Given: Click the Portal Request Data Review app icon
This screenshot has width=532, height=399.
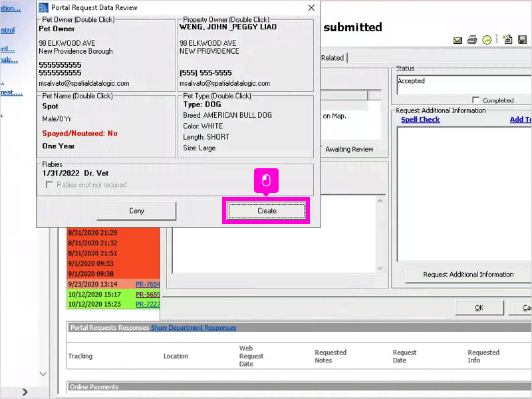Looking at the screenshot, I should pyautogui.click(x=43, y=7).
